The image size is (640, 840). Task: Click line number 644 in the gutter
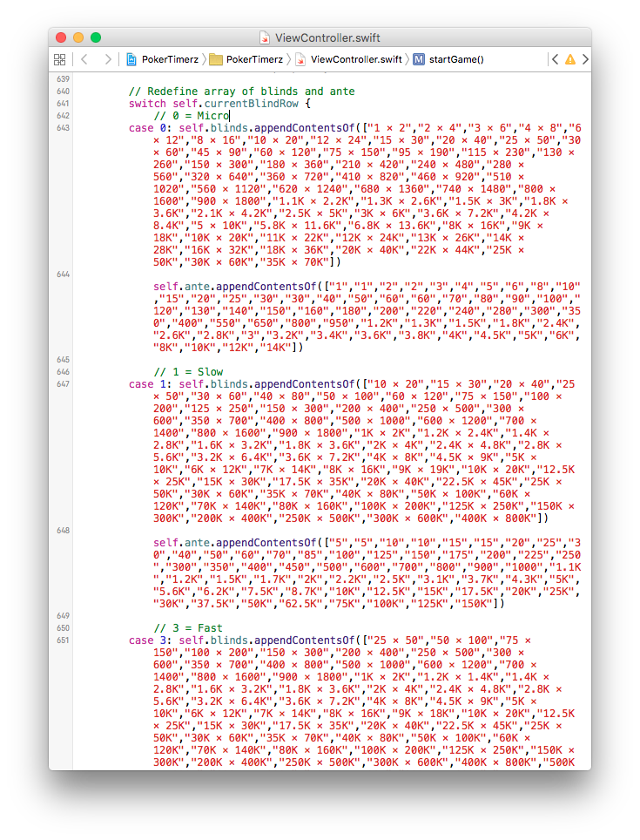coord(64,274)
